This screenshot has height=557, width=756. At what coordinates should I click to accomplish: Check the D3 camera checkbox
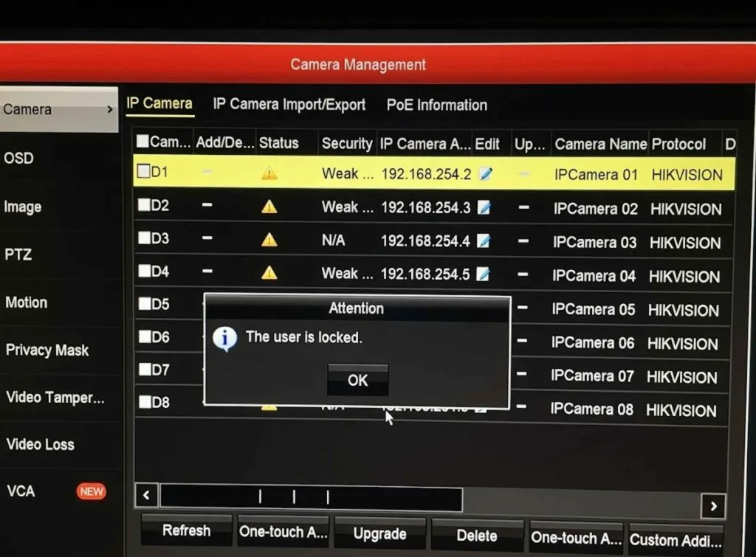click(x=145, y=238)
